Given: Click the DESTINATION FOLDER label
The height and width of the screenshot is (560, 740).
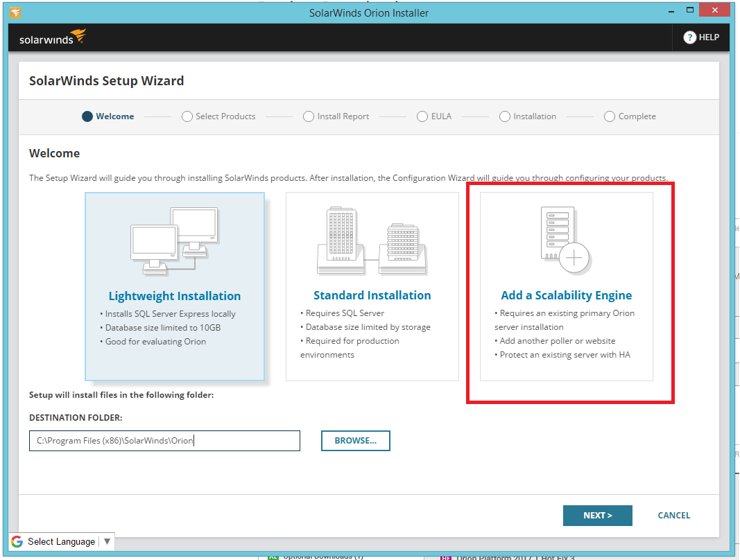Looking at the screenshot, I should click(x=76, y=417).
